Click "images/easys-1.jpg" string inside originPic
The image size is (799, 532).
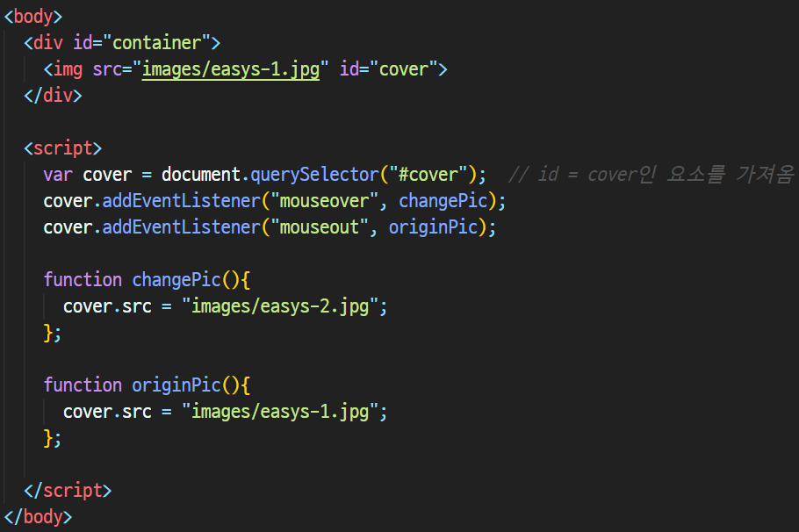(280, 412)
